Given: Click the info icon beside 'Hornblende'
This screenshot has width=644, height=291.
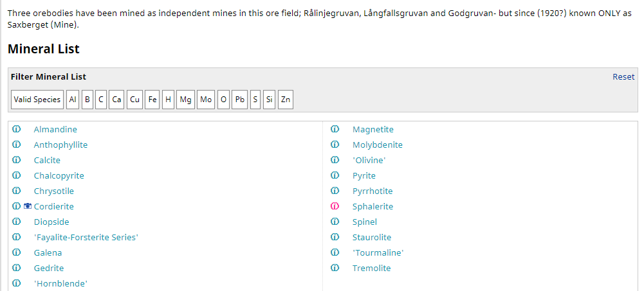Looking at the screenshot, I should click(16, 283).
